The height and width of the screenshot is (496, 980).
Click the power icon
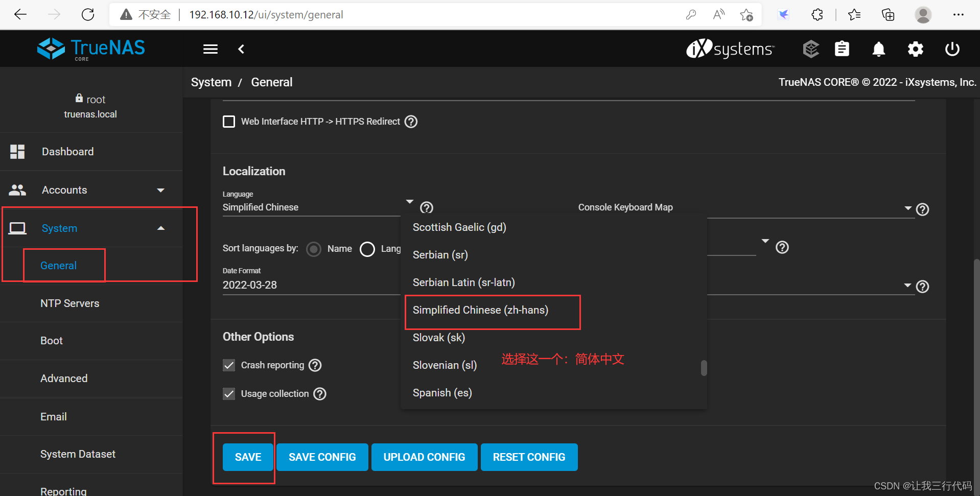952,49
